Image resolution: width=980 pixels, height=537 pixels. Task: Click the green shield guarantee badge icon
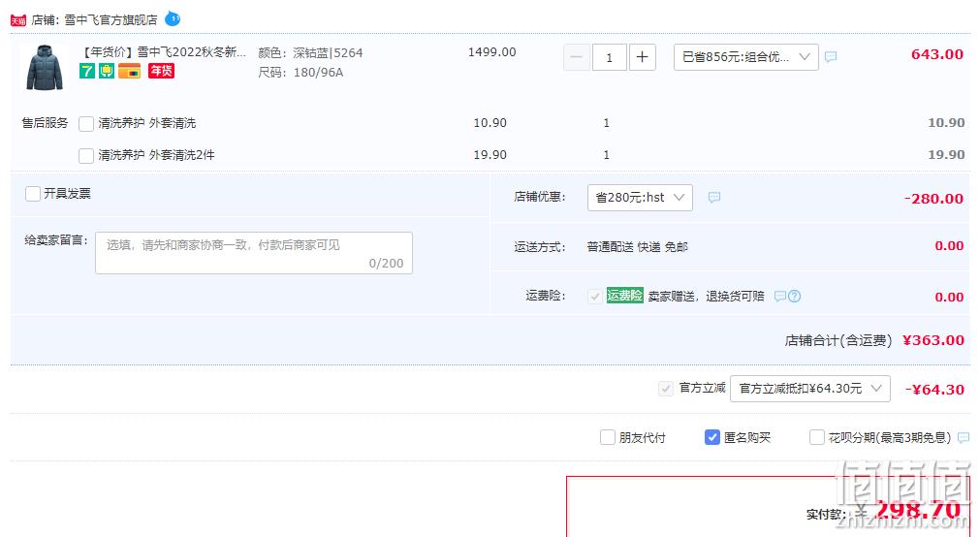coord(107,72)
